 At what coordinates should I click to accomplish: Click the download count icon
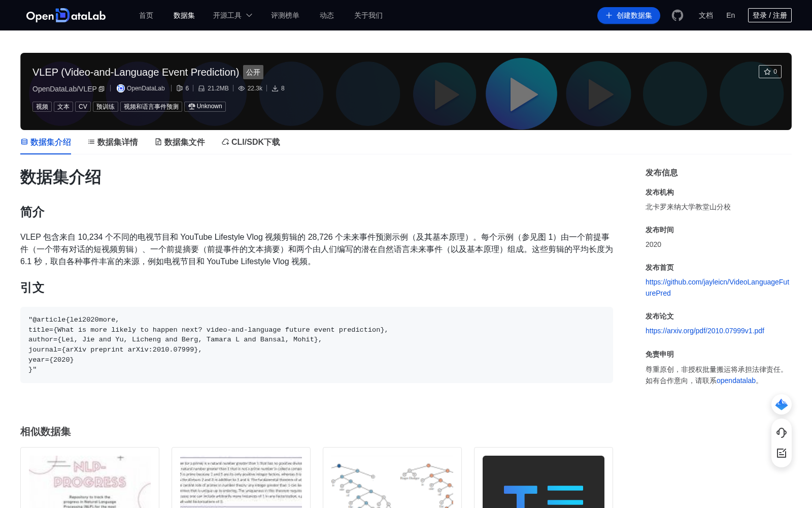click(x=275, y=88)
